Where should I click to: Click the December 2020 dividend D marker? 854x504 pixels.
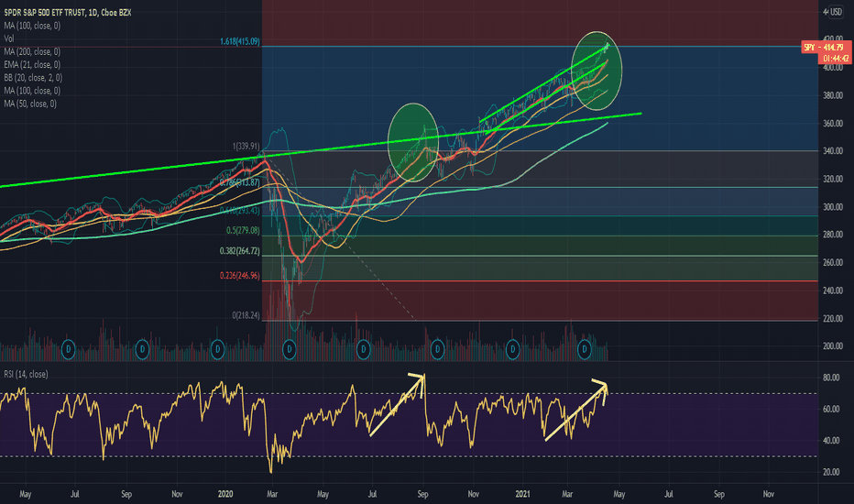(512, 349)
